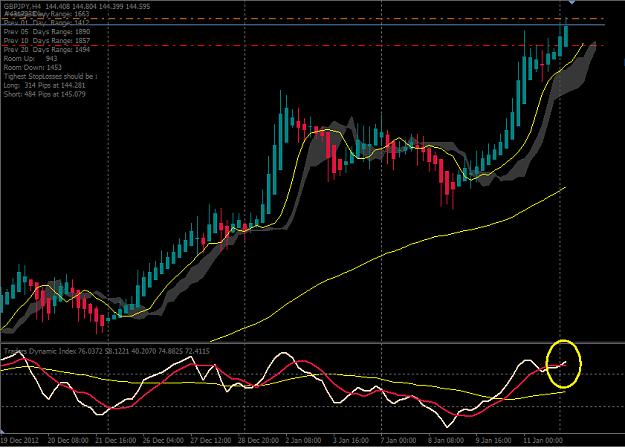
Task: Click 'Long: 314 Pips at 144.281' text
Action: click(45, 85)
